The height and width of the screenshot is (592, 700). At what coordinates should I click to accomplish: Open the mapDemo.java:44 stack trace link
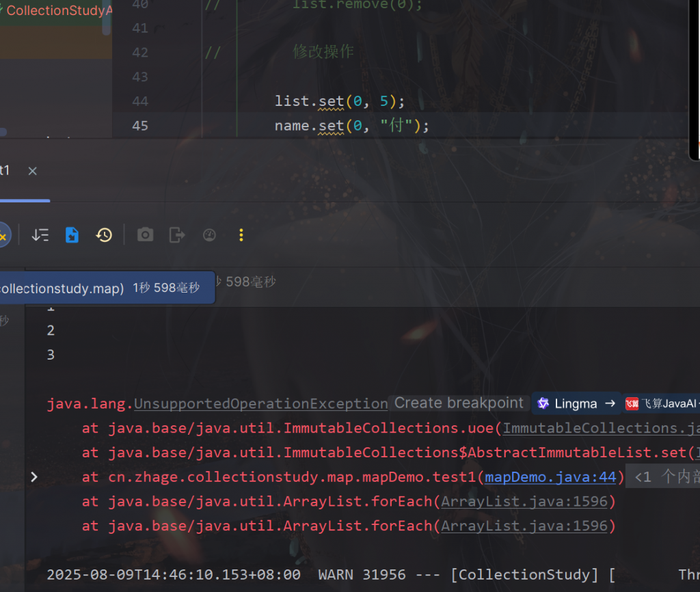[x=550, y=477]
